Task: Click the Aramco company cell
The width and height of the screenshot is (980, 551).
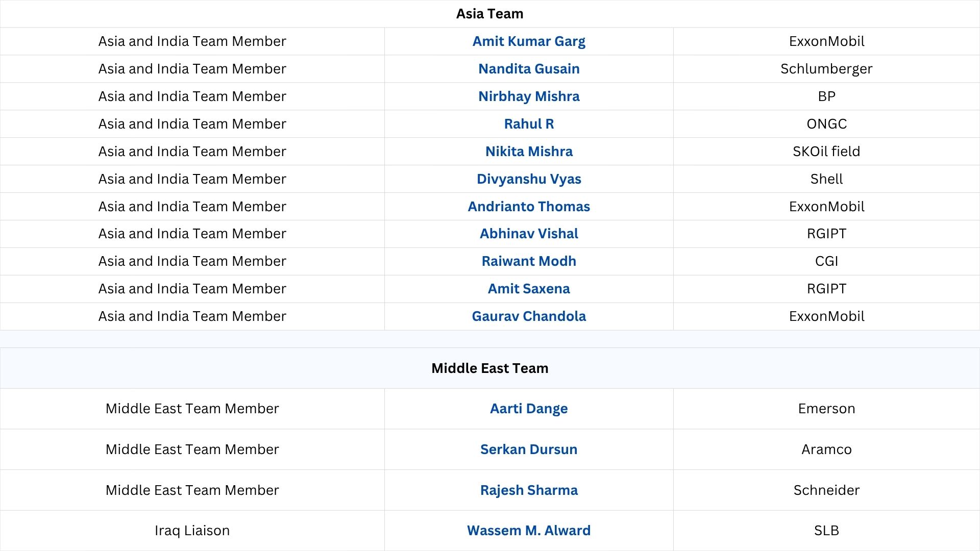Action: [826, 449]
